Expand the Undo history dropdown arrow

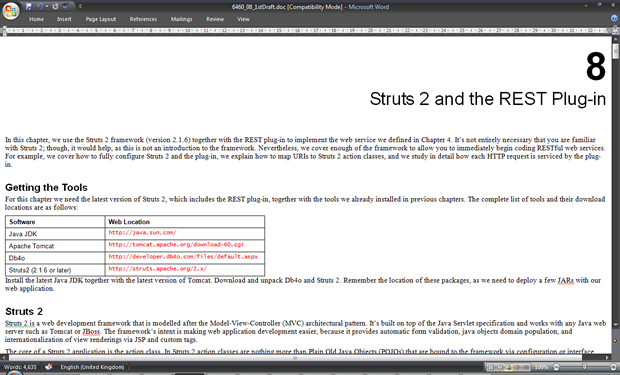point(47,6)
